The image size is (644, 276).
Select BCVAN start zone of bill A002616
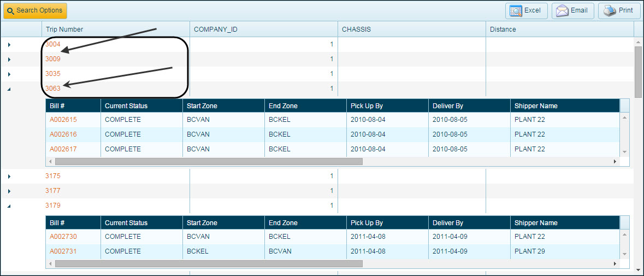tap(198, 134)
